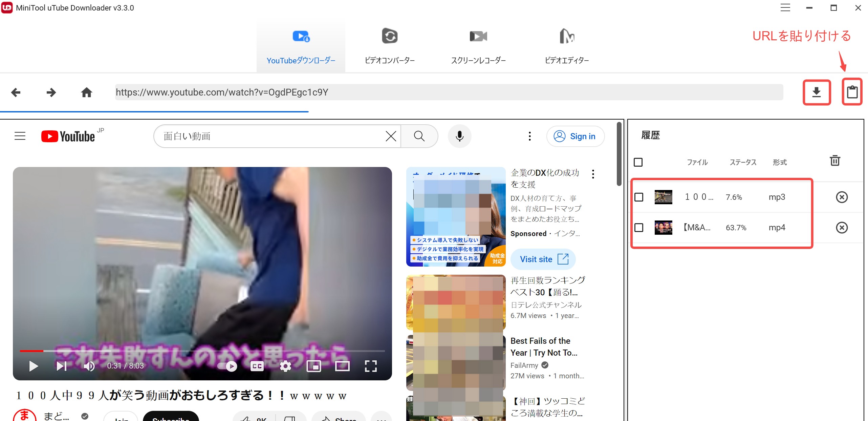Screen dimensions: 868x421
Task: Open the MiniTool hamburger menu in the title bar
Action: pos(785,7)
